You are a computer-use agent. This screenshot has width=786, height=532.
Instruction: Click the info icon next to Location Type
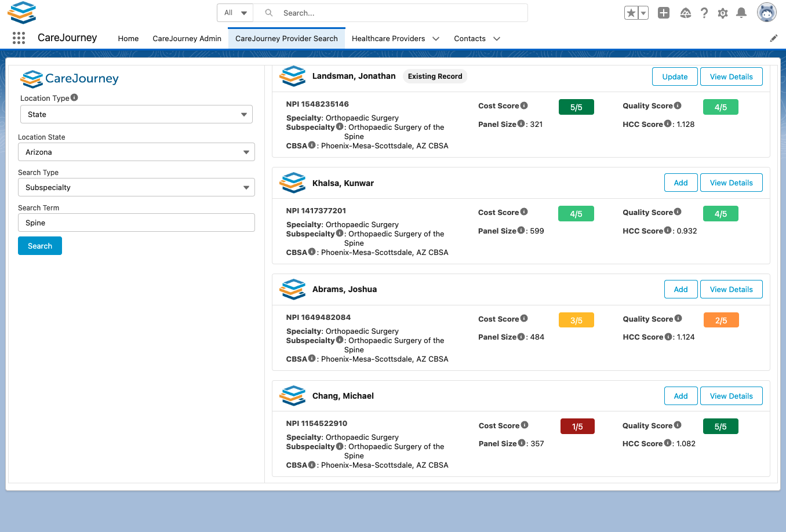coord(74,97)
